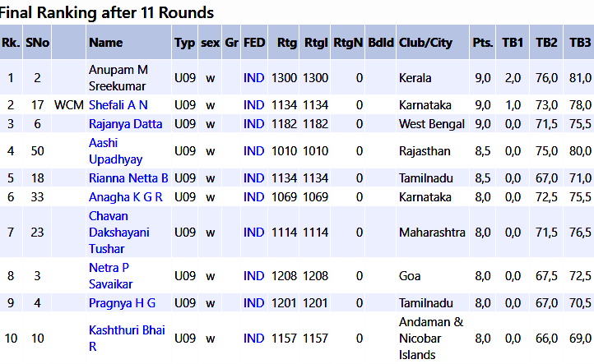Click the Rajanya Datta name link
594x364 pixels.
(125, 124)
